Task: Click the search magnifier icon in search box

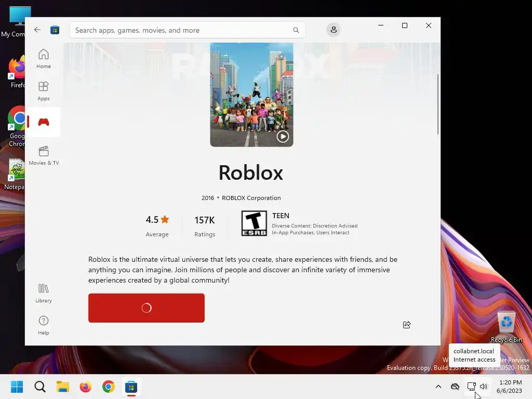Action: point(296,30)
